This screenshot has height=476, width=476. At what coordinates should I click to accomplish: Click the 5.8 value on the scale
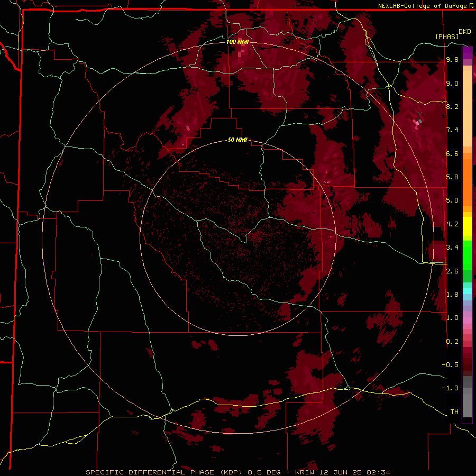452,177
